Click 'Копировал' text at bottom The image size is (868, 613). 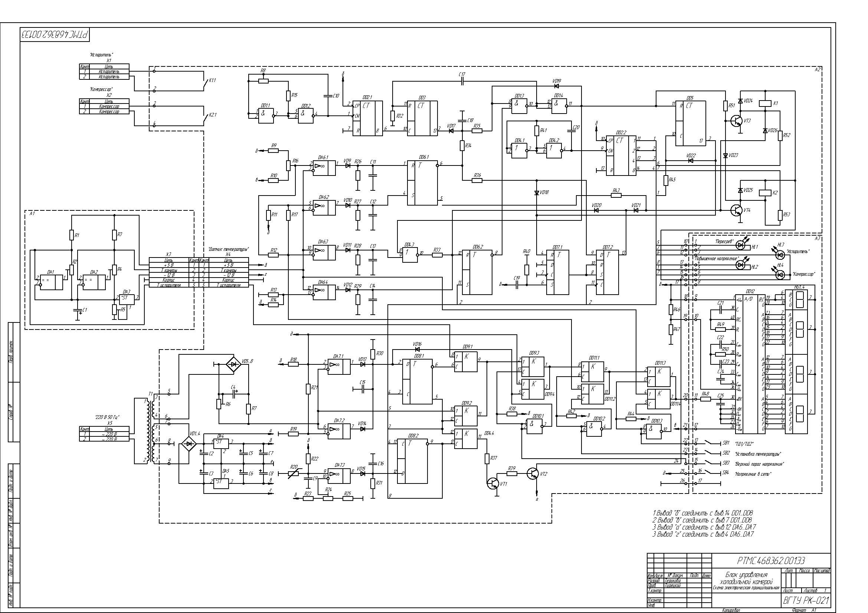[731, 610]
